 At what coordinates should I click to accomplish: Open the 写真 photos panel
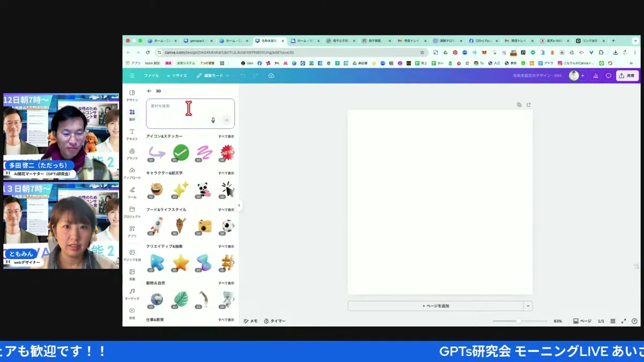coord(132,275)
